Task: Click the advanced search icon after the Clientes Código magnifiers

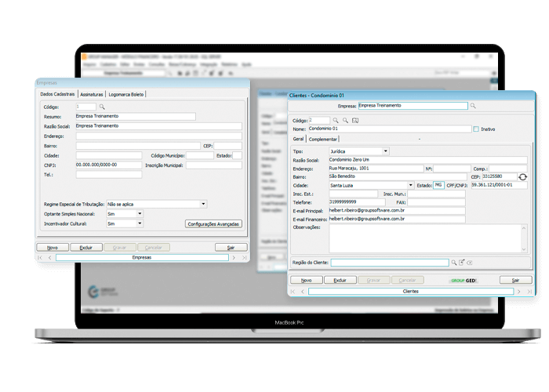Action: tap(355, 121)
